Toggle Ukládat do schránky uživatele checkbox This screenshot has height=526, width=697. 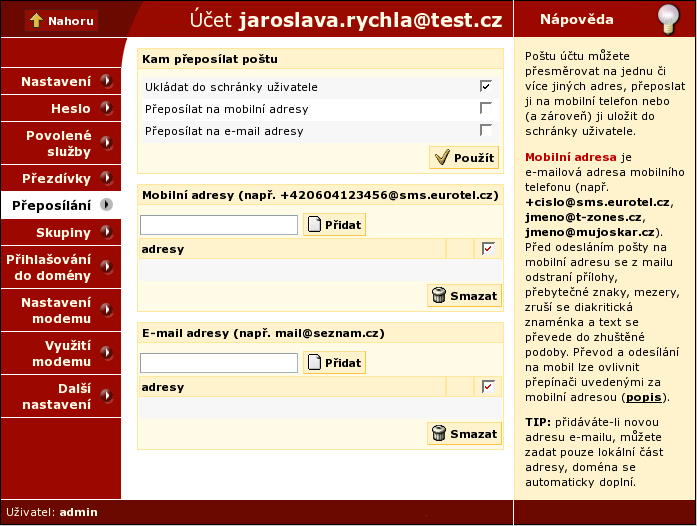(486, 86)
